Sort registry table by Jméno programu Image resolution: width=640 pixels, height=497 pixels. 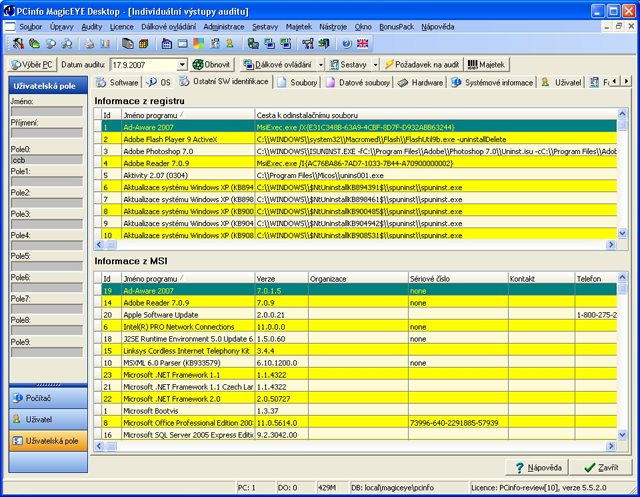pos(188,115)
